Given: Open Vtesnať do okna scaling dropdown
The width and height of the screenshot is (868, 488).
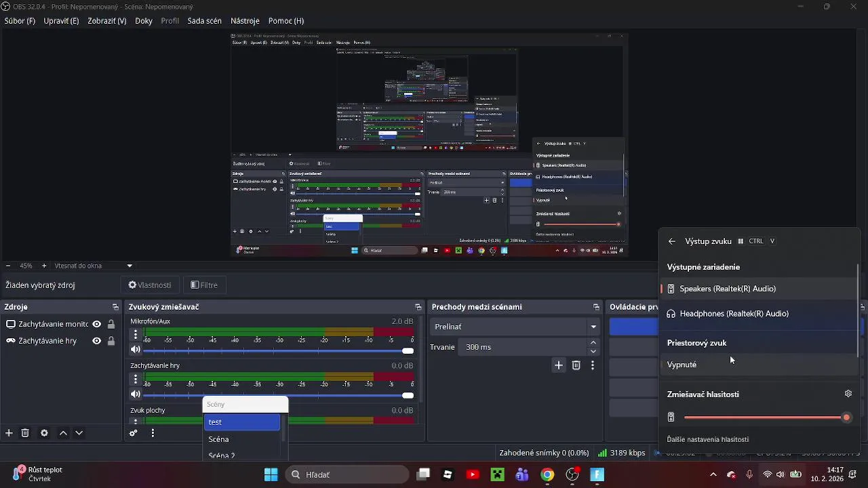Looking at the screenshot, I should pos(94,266).
